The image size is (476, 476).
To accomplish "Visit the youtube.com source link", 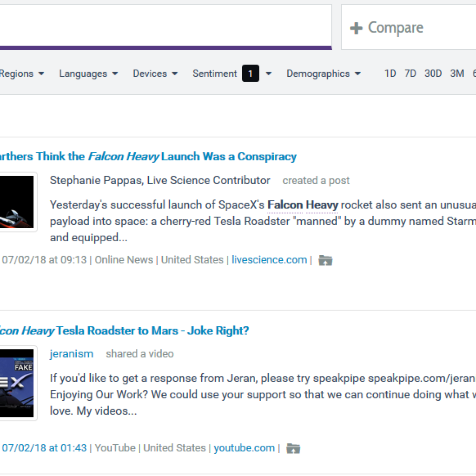I will coord(244,448).
